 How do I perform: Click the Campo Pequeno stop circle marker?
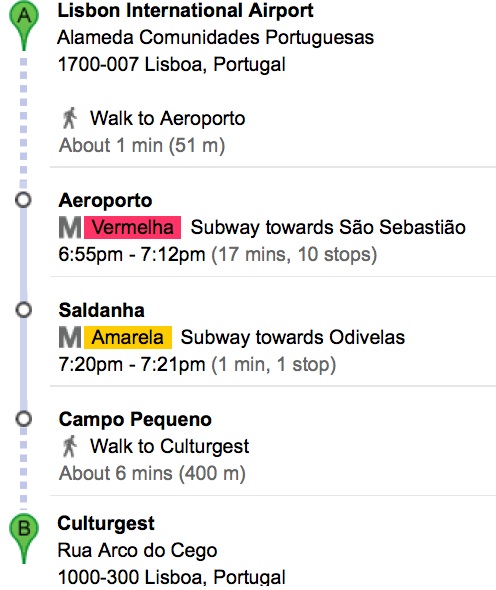(23, 419)
